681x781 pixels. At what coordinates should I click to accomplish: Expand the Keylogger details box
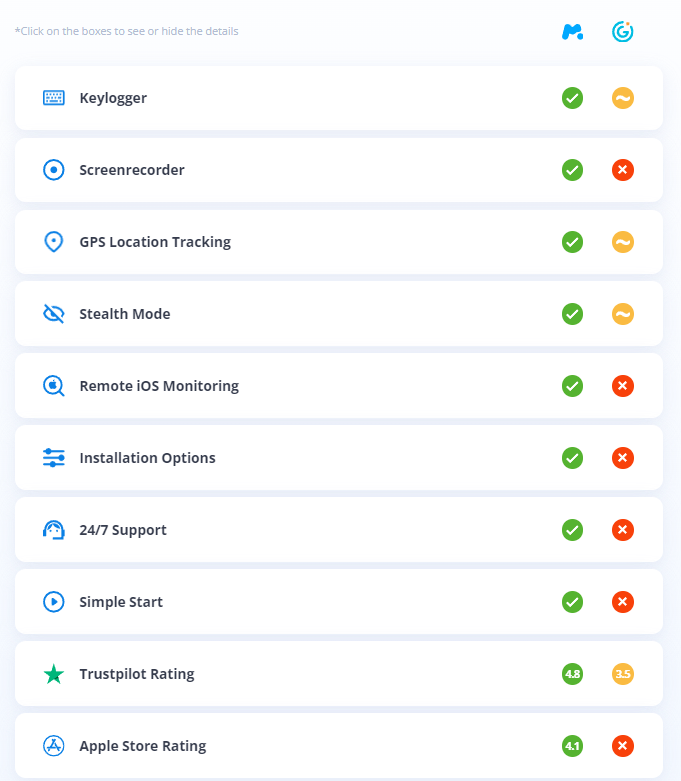pyautogui.click(x=339, y=98)
